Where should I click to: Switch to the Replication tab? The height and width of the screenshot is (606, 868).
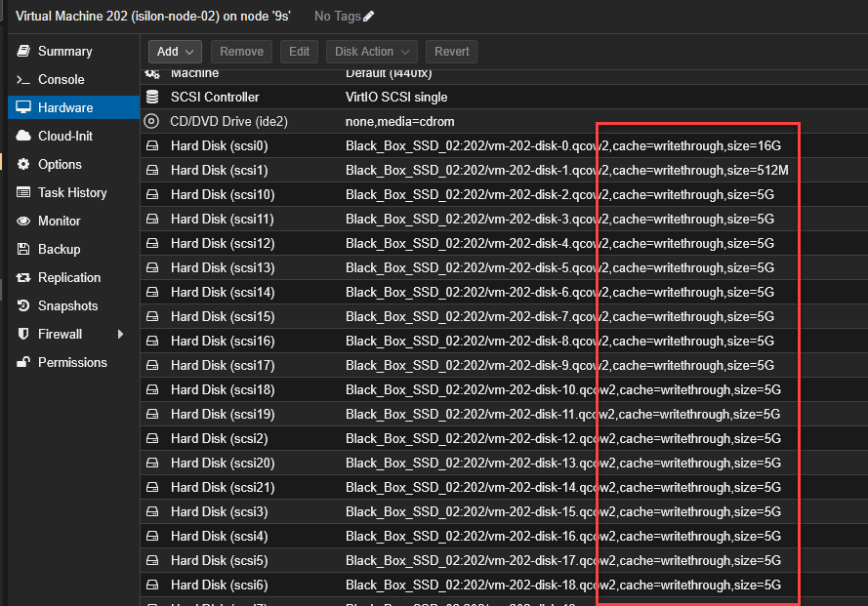click(69, 278)
